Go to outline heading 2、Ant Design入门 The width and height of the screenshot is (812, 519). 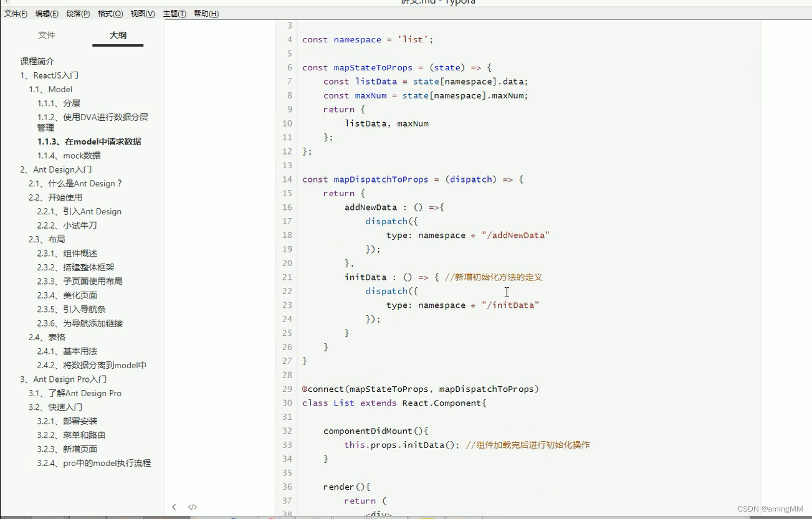(56, 169)
